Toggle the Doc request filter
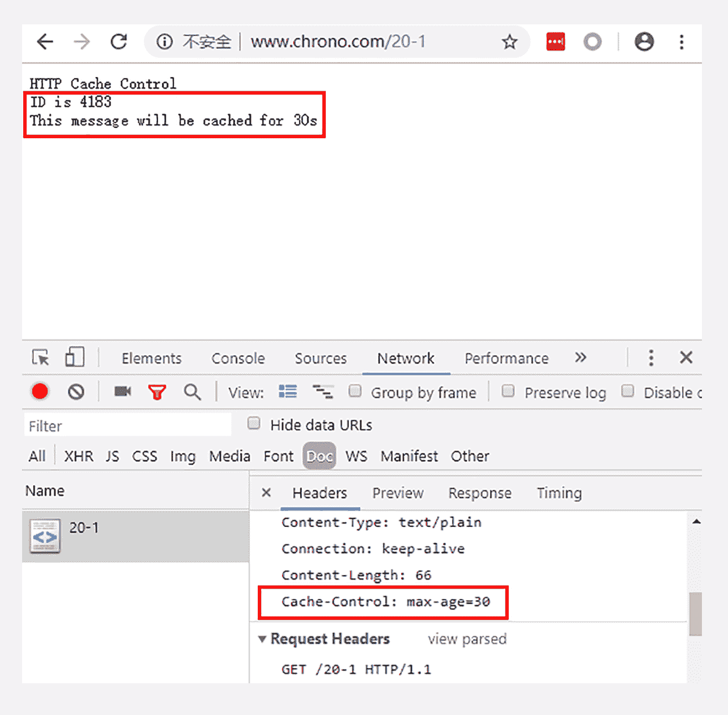This screenshot has width=728, height=715. pyautogui.click(x=320, y=456)
